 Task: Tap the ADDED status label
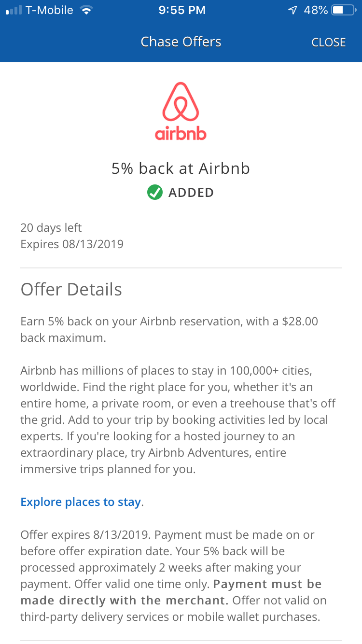pos(191,193)
